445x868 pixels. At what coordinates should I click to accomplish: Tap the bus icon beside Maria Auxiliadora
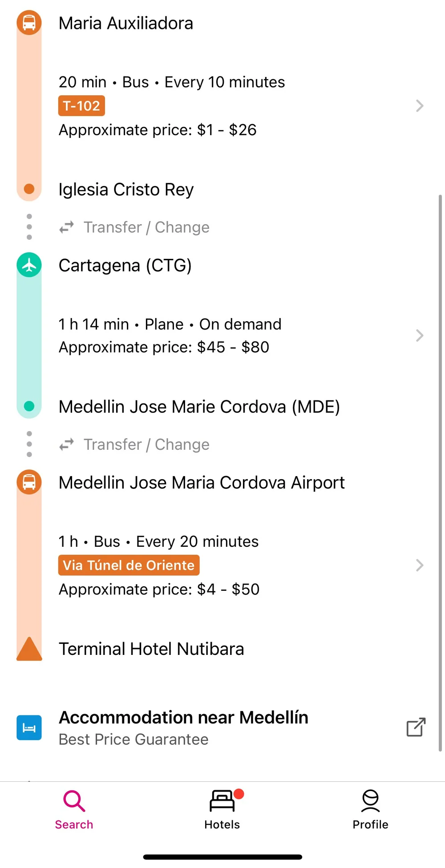pyautogui.click(x=29, y=22)
